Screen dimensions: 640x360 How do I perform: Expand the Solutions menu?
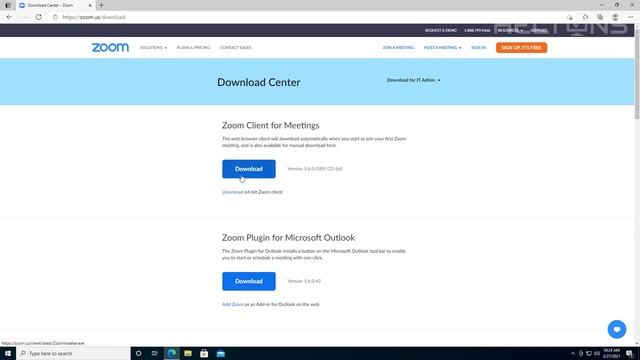tap(153, 48)
